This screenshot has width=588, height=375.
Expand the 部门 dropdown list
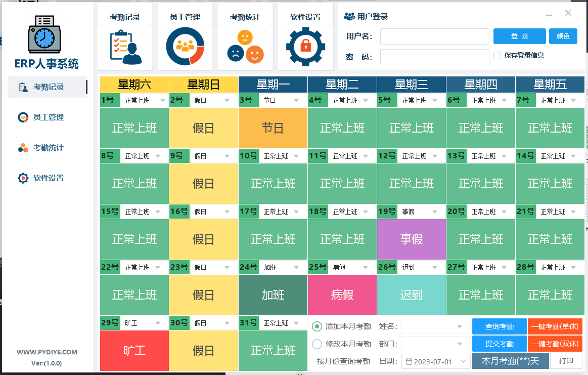click(x=460, y=344)
